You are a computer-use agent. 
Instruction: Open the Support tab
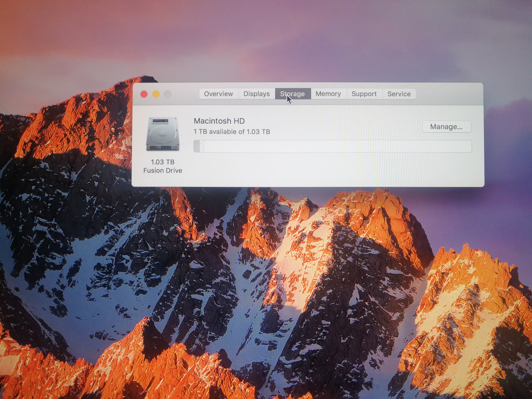pos(364,94)
